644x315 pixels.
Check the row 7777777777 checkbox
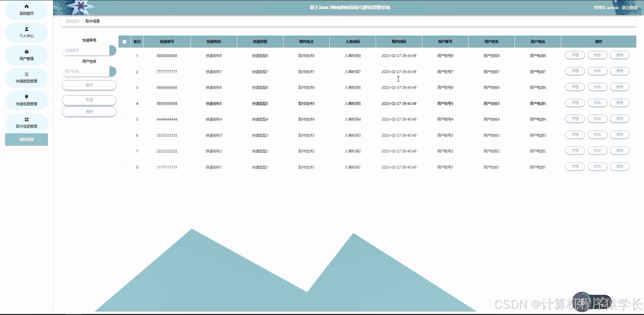tap(124, 72)
